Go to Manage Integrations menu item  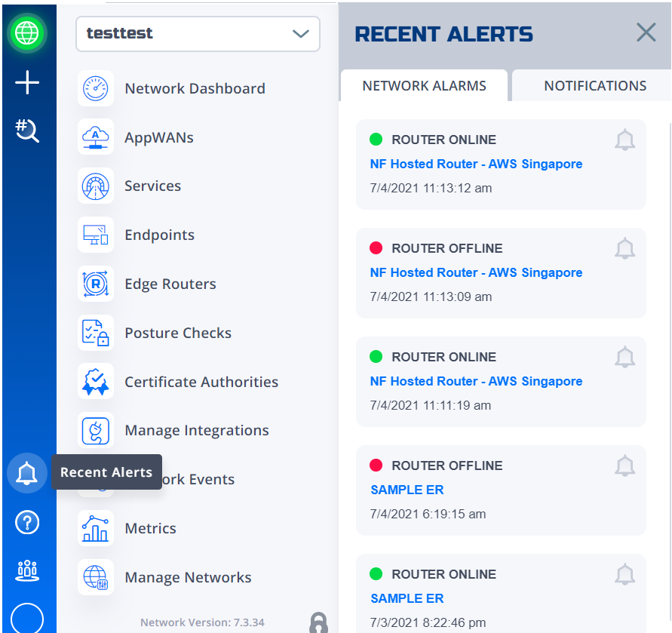point(197,431)
